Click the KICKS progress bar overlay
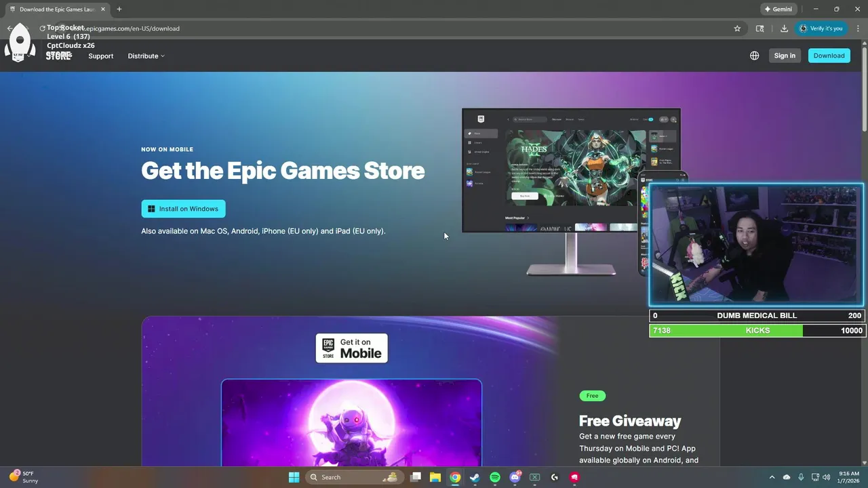 click(757, 331)
